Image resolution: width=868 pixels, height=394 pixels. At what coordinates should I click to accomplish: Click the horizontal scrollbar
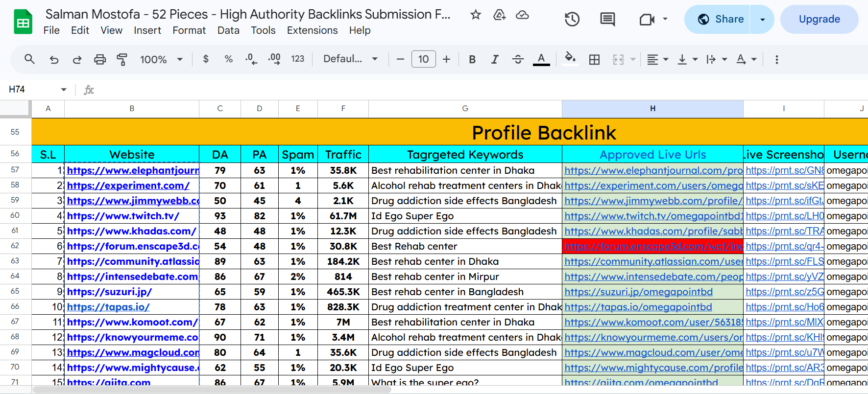(212, 390)
